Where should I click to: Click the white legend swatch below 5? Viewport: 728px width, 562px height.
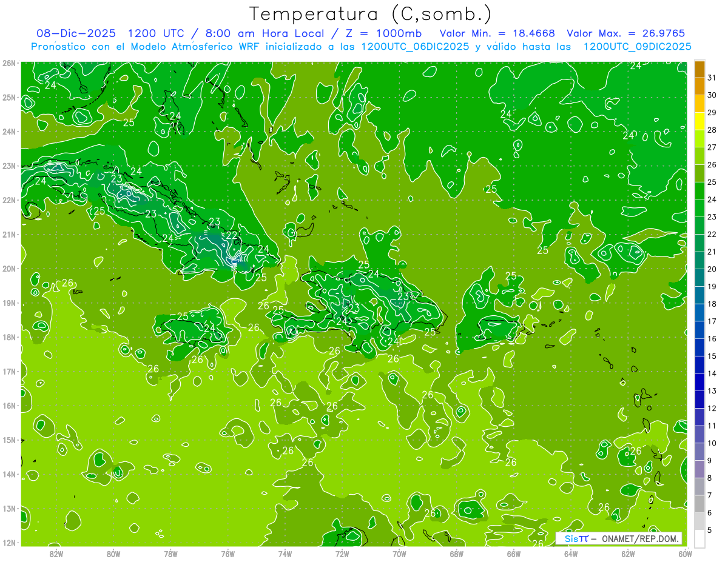pyautogui.click(x=699, y=538)
